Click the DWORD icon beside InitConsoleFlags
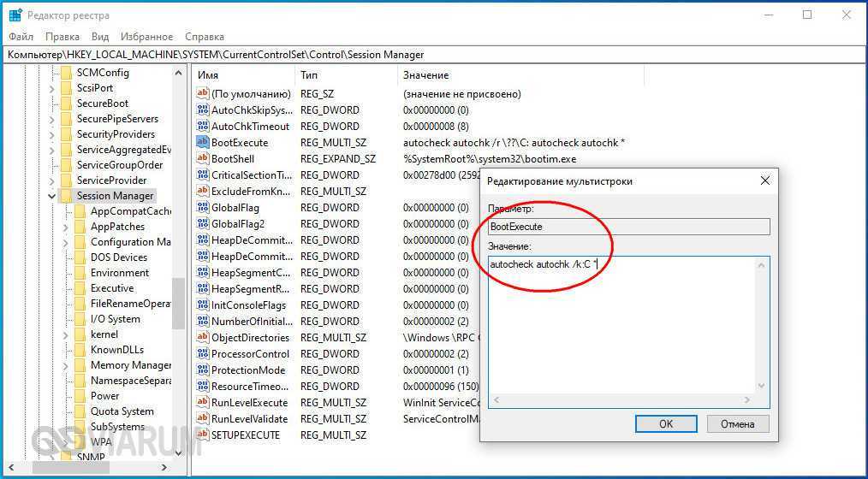Viewport: 868px width, 479px height. tap(203, 305)
